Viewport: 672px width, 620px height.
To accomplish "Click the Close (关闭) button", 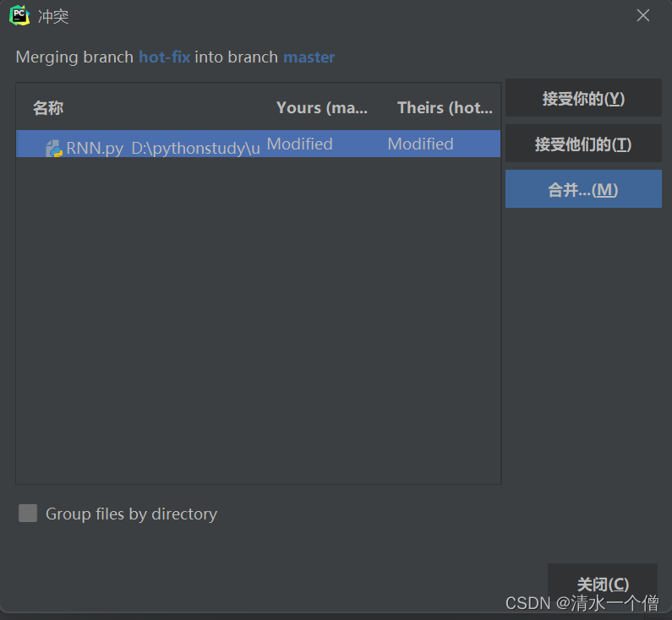I will pos(603,583).
